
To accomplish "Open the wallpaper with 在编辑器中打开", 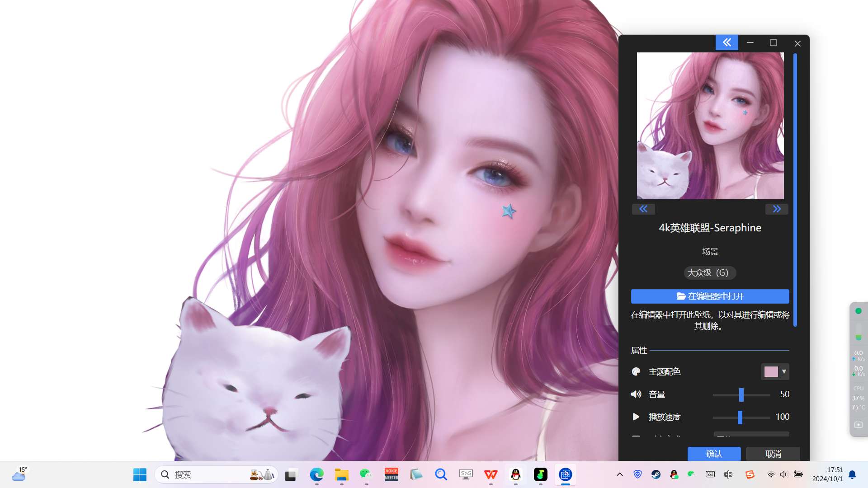I will point(710,296).
